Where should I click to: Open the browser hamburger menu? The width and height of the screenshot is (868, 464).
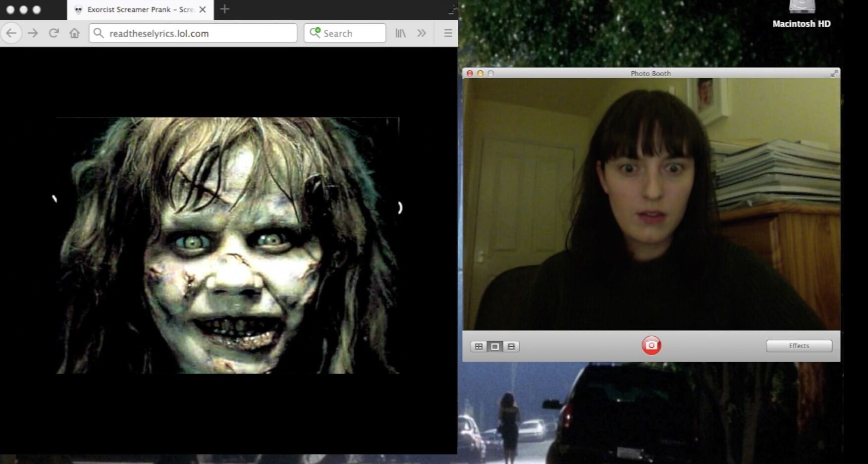pyautogui.click(x=448, y=33)
